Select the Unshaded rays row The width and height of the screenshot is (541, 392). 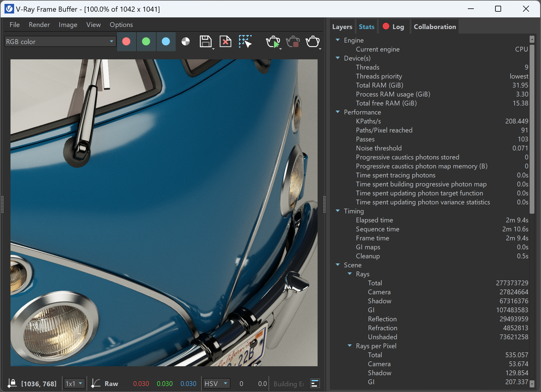432,337
